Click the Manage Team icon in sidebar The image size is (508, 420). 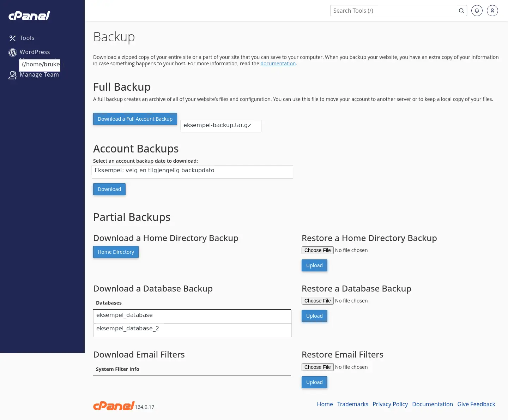[13, 75]
